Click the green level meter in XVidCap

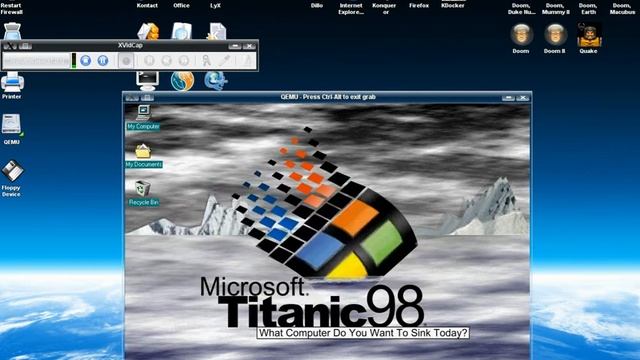(74, 60)
